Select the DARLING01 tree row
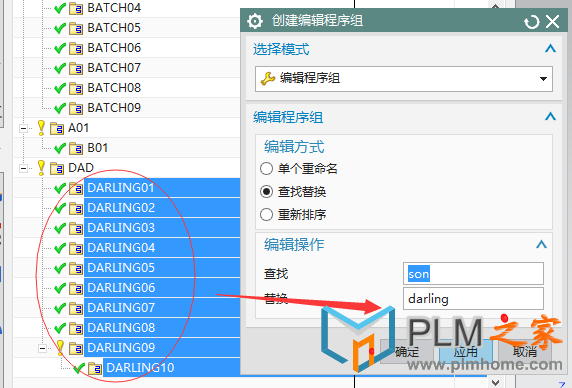The width and height of the screenshot is (572, 388). tap(162, 188)
